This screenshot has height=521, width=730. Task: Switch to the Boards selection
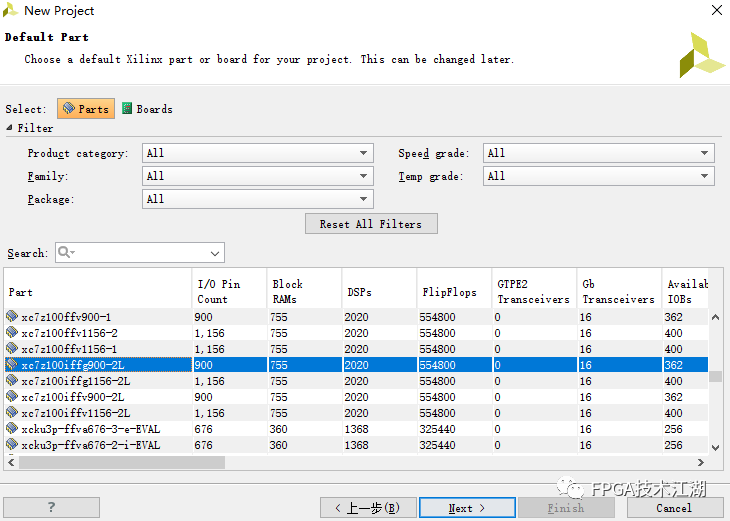(147, 109)
